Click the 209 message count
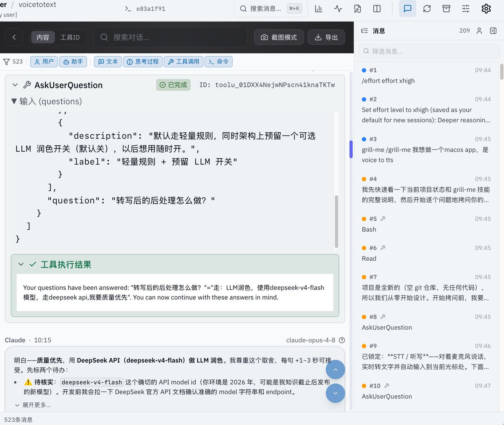504x425 pixels. [x=465, y=31]
